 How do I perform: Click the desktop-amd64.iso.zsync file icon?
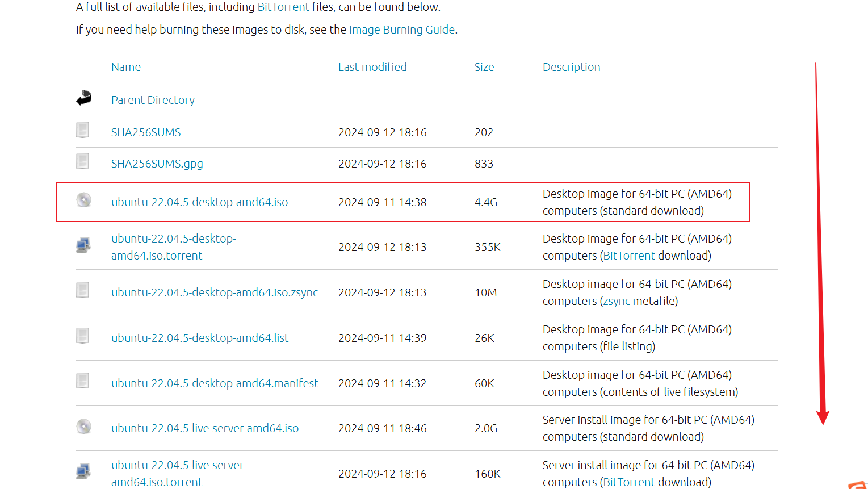pyautogui.click(x=83, y=290)
